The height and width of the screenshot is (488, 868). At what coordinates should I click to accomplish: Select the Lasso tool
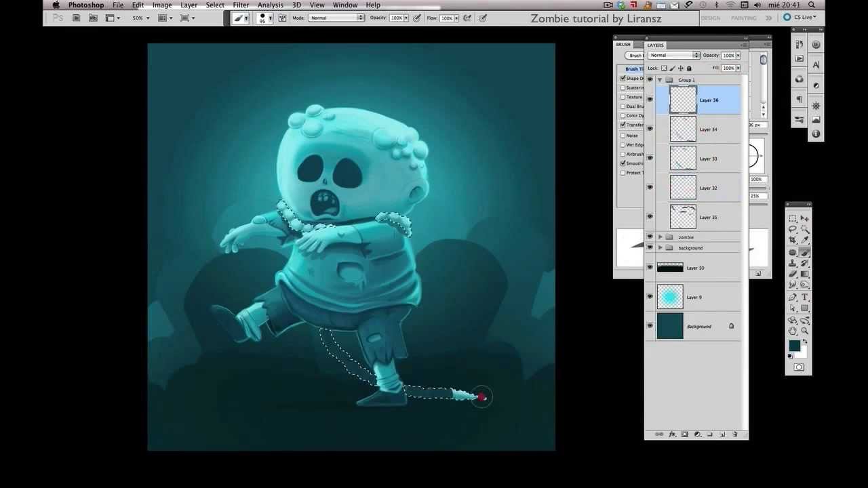coord(791,228)
